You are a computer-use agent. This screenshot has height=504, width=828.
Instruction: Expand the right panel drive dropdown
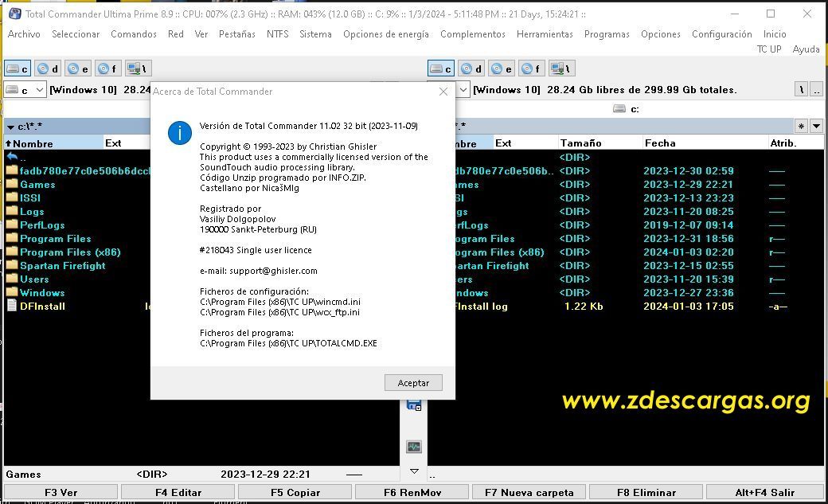pos(463,90)
